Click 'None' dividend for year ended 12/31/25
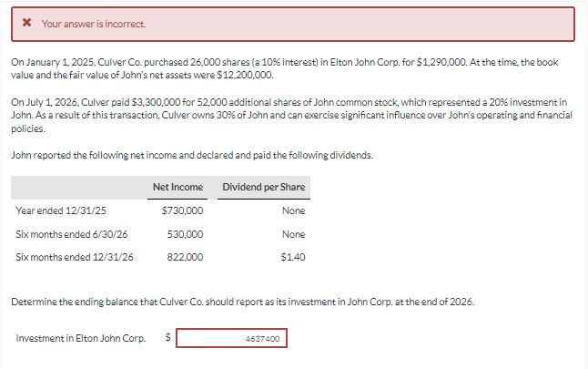The width and height of the screenshot is (588, 369). (294, 210)
